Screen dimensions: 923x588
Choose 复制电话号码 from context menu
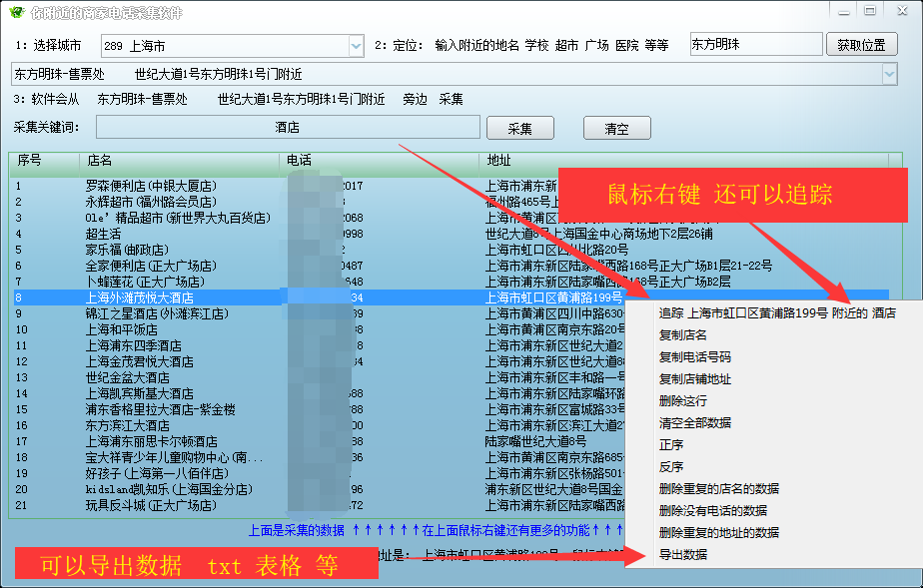pyautogui.click(x=695, y=356)
